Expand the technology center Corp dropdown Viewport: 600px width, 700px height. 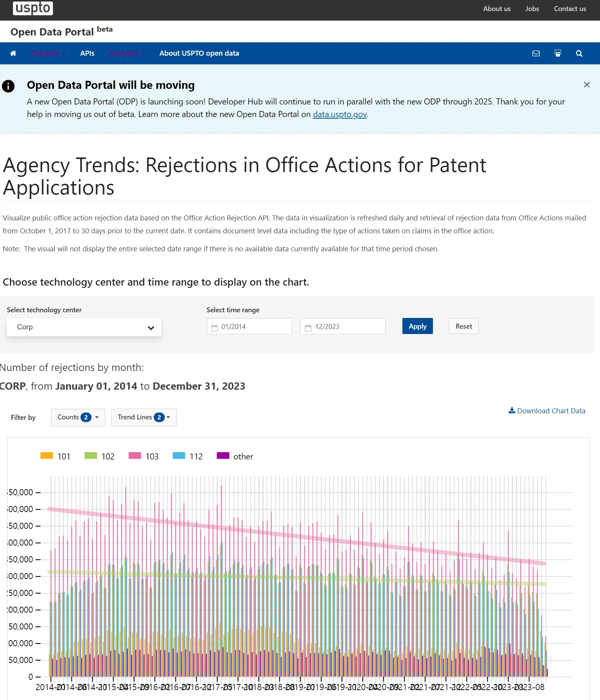84,327
